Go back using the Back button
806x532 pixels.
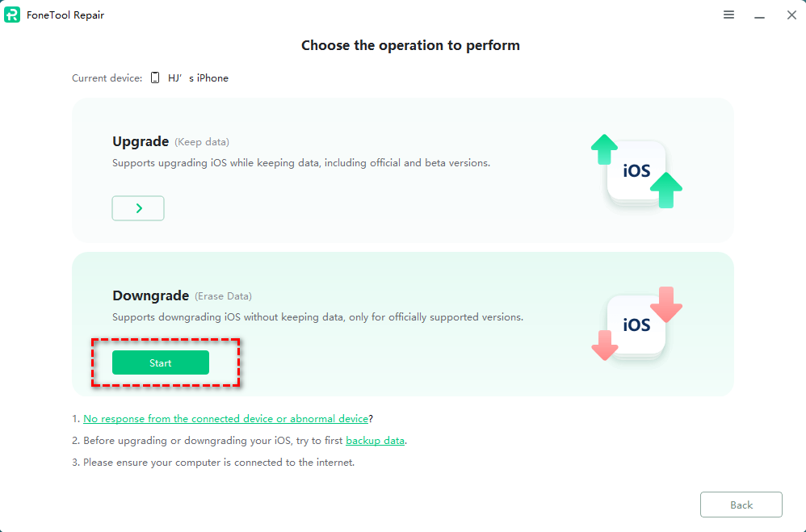pos(741,505)
